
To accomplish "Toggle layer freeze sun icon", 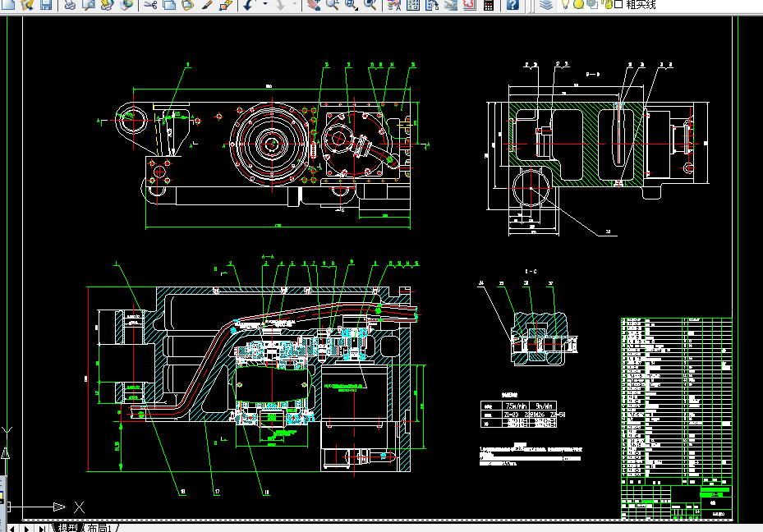I will [578, 5].
